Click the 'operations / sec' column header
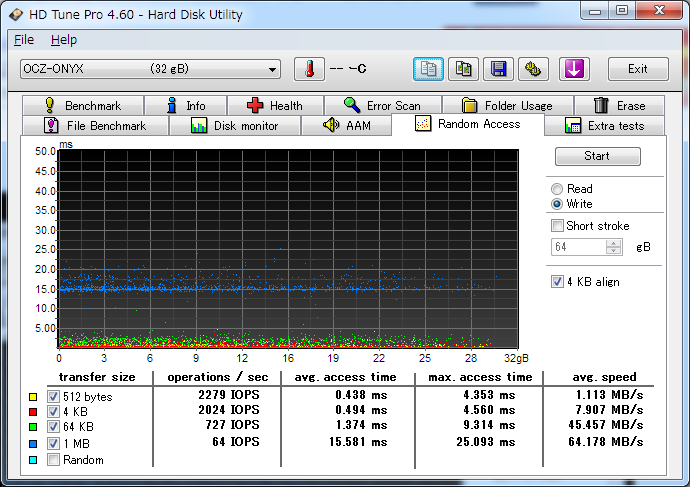690x487 pixels. point(217,377)
